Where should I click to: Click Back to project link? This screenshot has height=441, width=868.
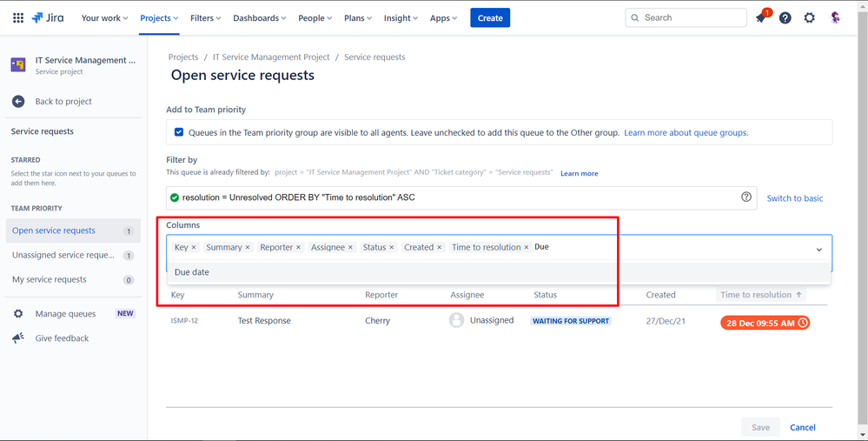63,102
